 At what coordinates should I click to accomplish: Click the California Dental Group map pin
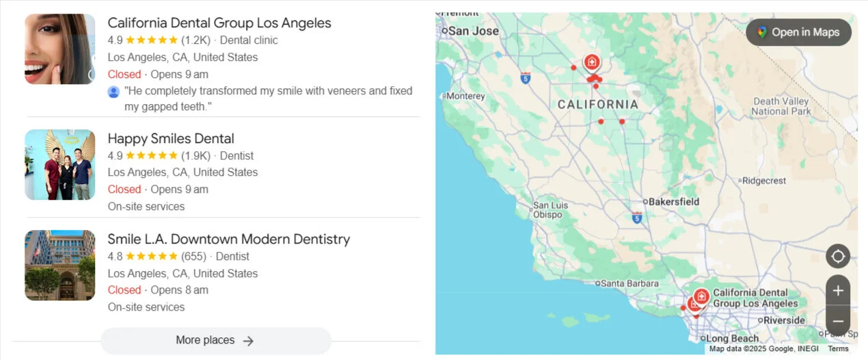click(701, 297)
